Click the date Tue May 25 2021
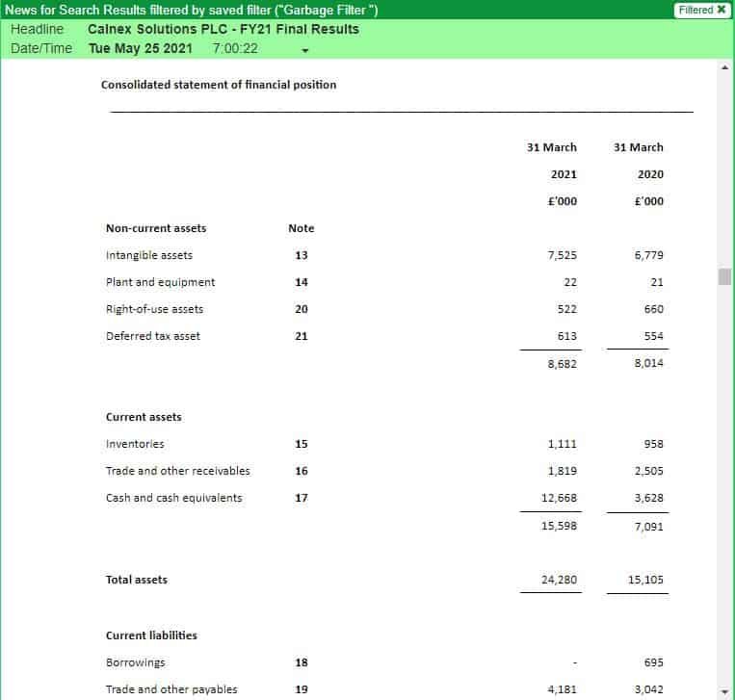 pos(140,48)
